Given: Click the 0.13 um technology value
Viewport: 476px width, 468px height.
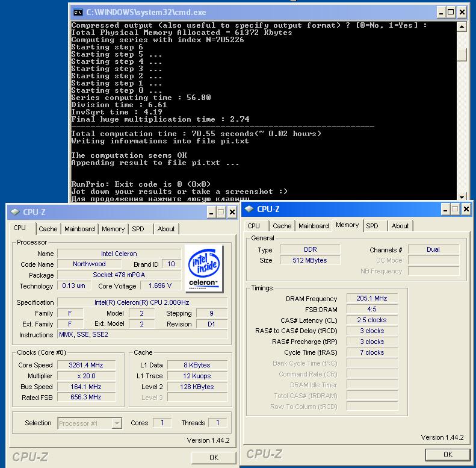Looking at the screenshot, I should [x=74, y=285].
